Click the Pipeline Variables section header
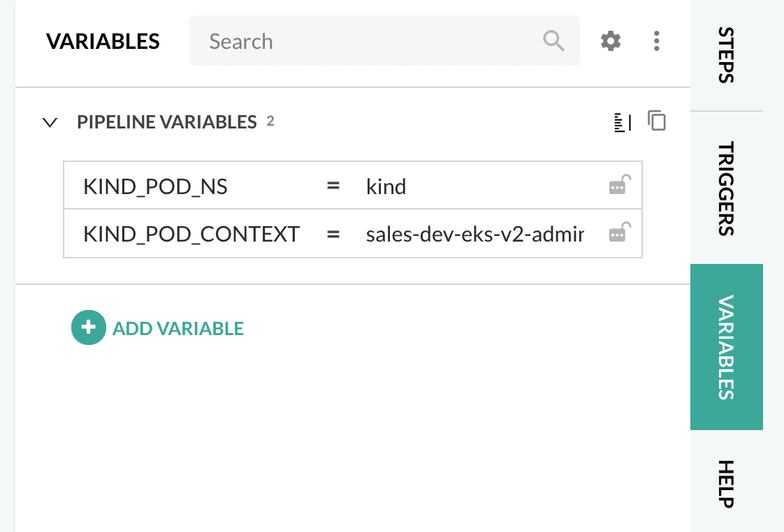This screenshot has height=532, width=784. [166, 122]
